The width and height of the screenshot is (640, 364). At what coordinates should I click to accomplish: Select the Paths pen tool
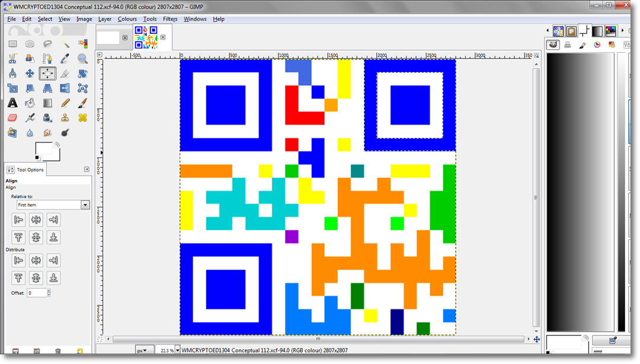tap(47, 59)
